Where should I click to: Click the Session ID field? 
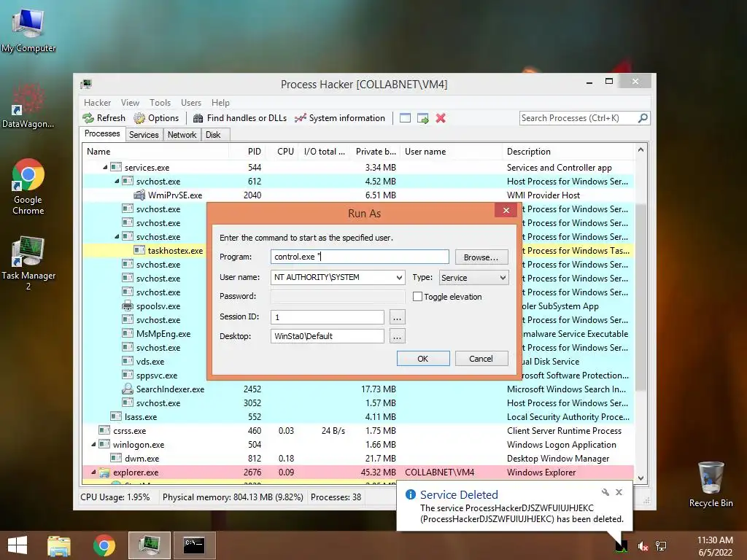click(x=328, y=317)
